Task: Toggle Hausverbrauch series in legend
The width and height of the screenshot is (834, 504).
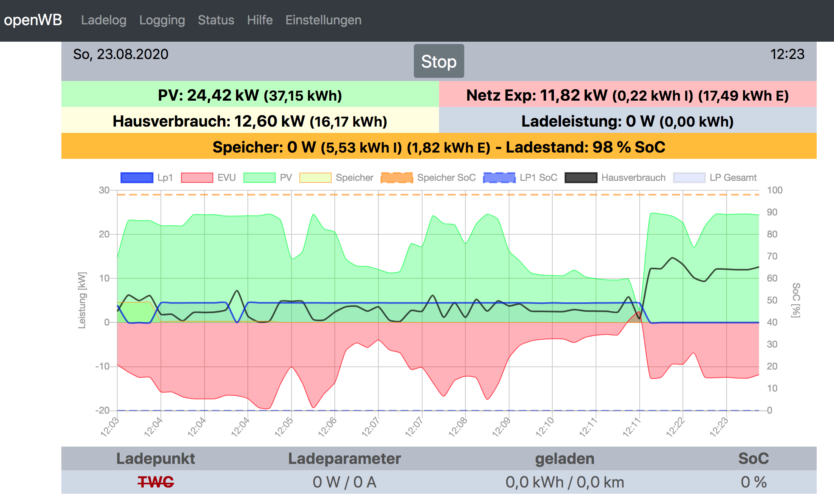Action: point(581,178)
